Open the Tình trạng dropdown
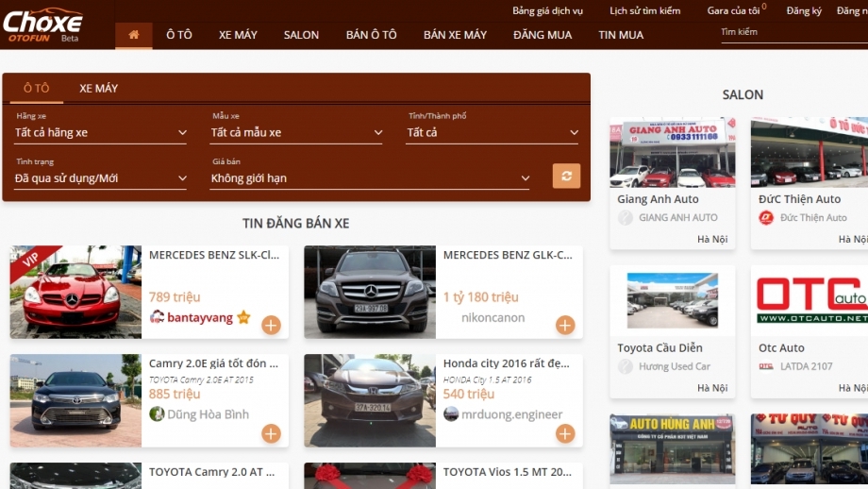The width and height of the screenshot is (868, 489). [100, 178]
